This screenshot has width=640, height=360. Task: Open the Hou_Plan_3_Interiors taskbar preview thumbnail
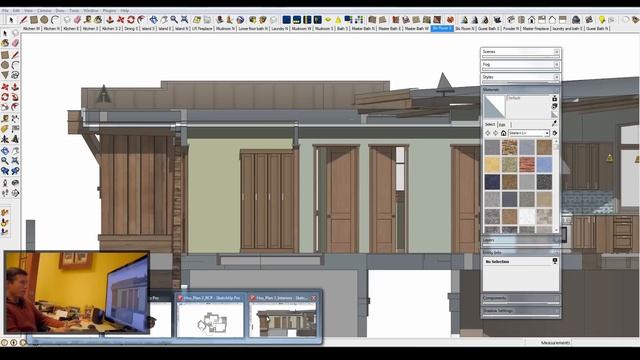point(283,316)
